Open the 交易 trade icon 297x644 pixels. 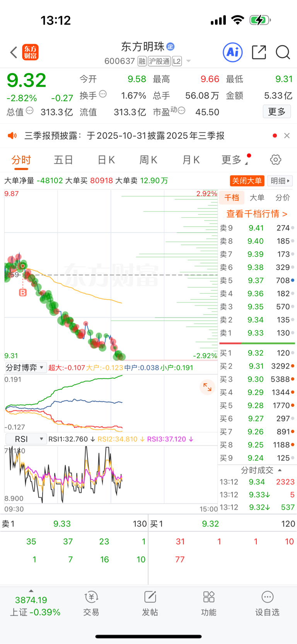coord(91,603)
